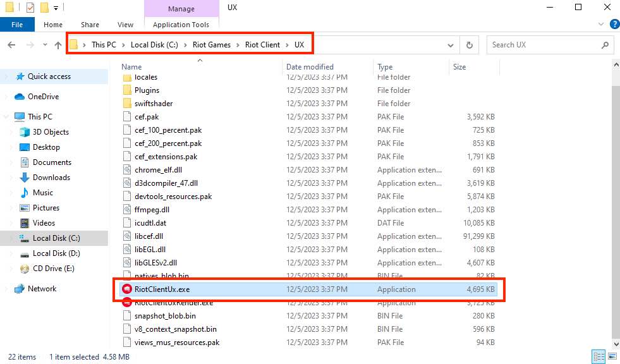Sort by Name column header
Viewport: 620px width, 364px height.
coord(131,67)
